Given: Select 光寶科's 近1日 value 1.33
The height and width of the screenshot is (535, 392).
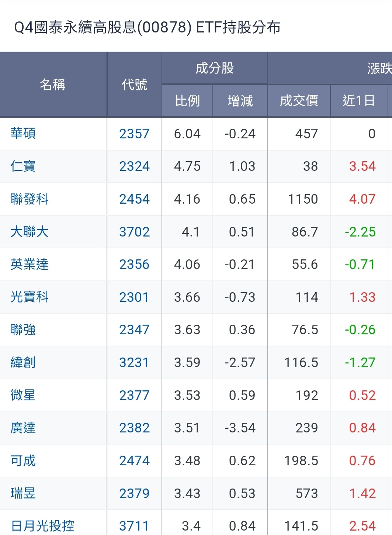Looking at the screenshot, I should (362, 297).
